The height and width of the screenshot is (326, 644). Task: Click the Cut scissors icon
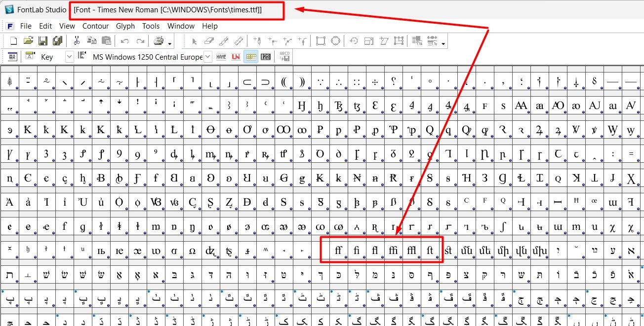[77, 41]
